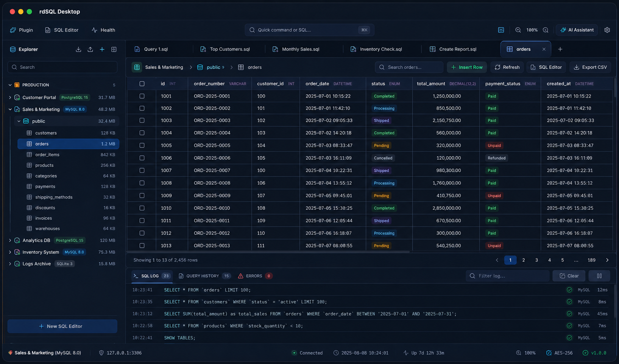
Task: Click the shield icon beside 127.0.0.1:3306
Action: pos(101,353)
